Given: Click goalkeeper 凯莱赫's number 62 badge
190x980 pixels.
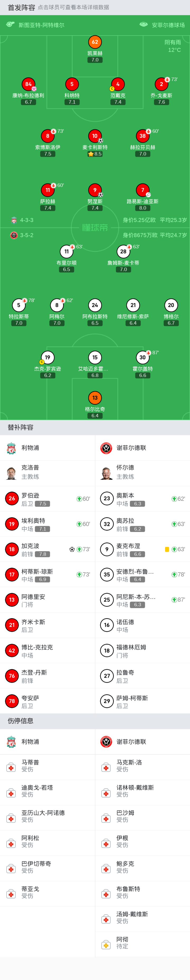Looking at the screenshot, I should pos(95,42).
